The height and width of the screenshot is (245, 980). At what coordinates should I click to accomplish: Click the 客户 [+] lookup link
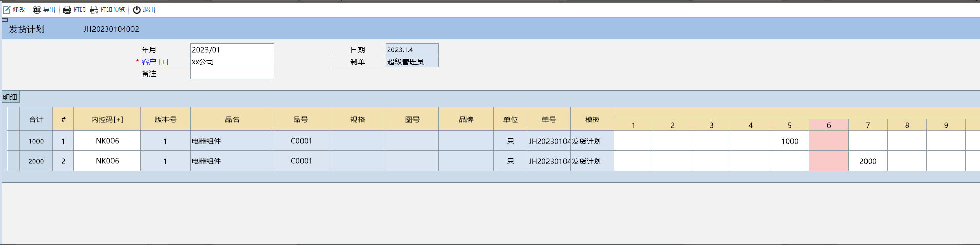pyautogui.click(x=155, y=62)
